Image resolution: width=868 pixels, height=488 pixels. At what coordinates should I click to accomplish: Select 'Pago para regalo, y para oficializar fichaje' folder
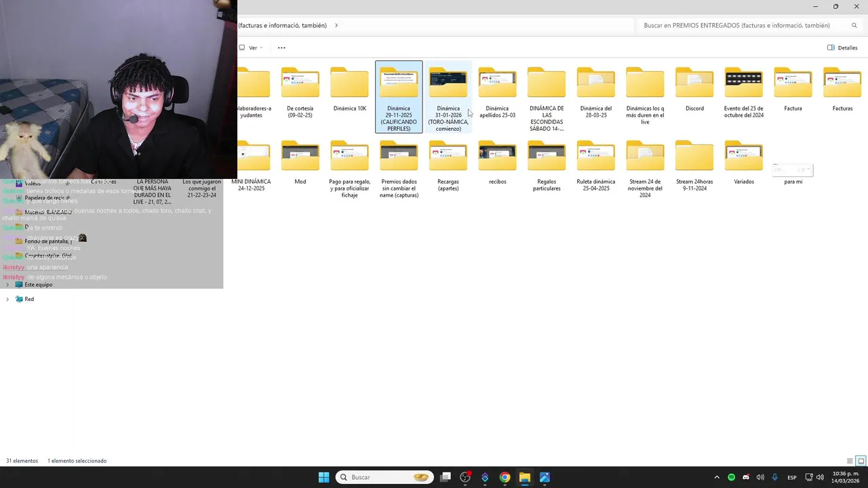pos(349,169)
